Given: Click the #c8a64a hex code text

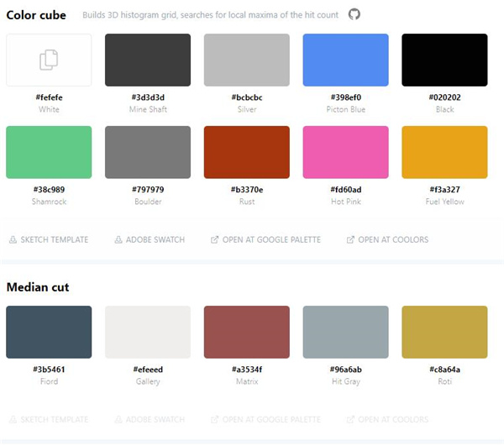Looking at the screenshot, I should [x=444, y=370].
